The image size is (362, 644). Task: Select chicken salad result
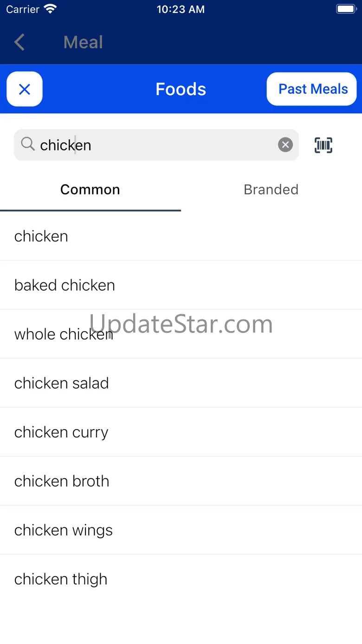pyautogui.click(x=181, y=383)
